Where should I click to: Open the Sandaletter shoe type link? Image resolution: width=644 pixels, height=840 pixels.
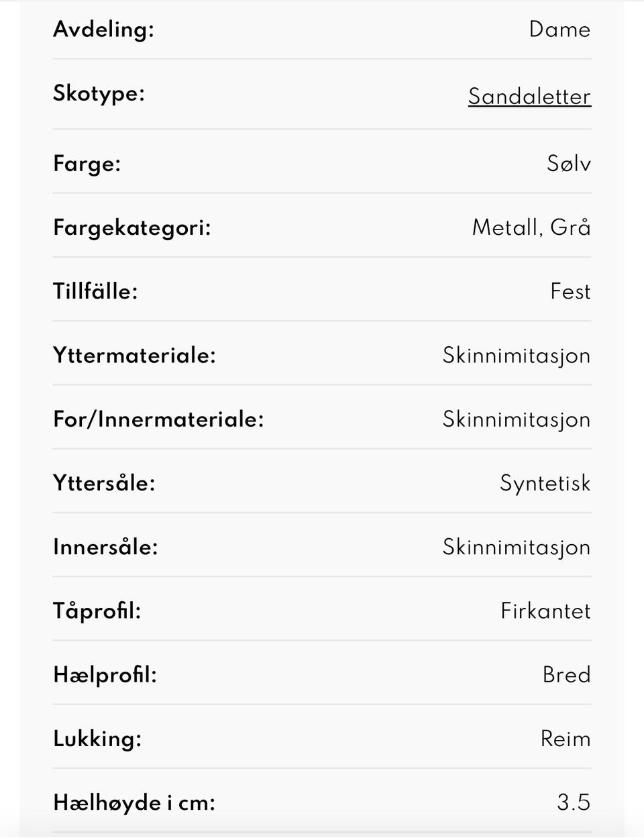529,97
